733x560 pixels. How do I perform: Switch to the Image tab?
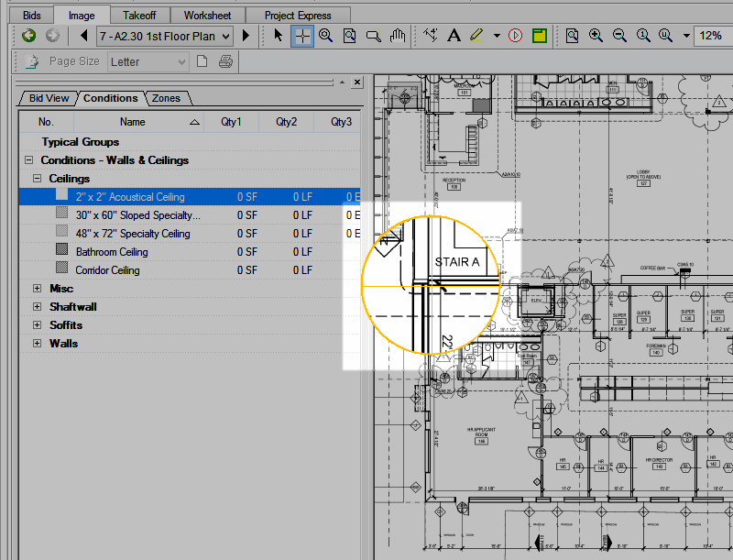[x=82, y=16]
